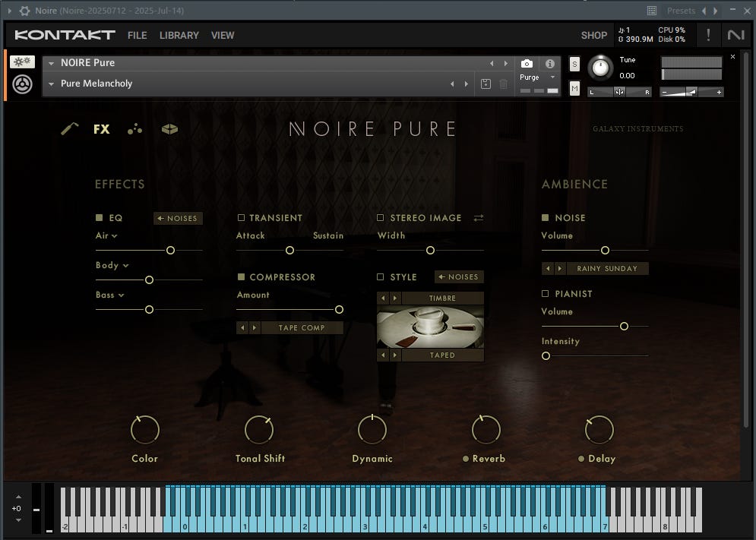This screenshot has height=540, width=756.
Task: Select the next noise type before RAINY SUNDAY
Action: tap(560, 269)
